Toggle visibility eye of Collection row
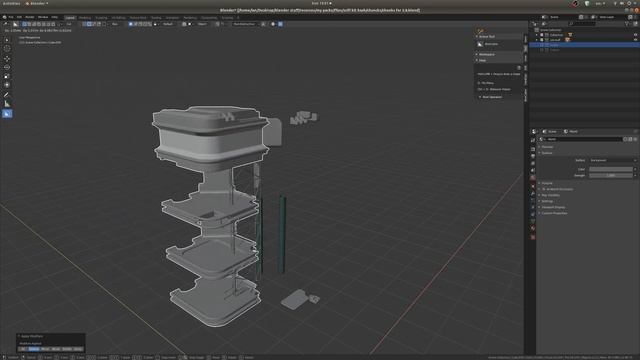640x360 pixels. (x=635, y=35)
